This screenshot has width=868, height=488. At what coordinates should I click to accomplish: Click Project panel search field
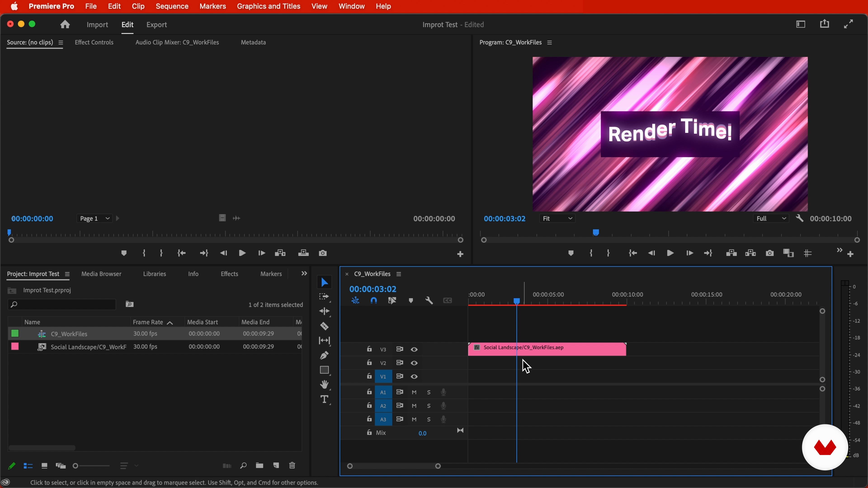coord(62,305)
